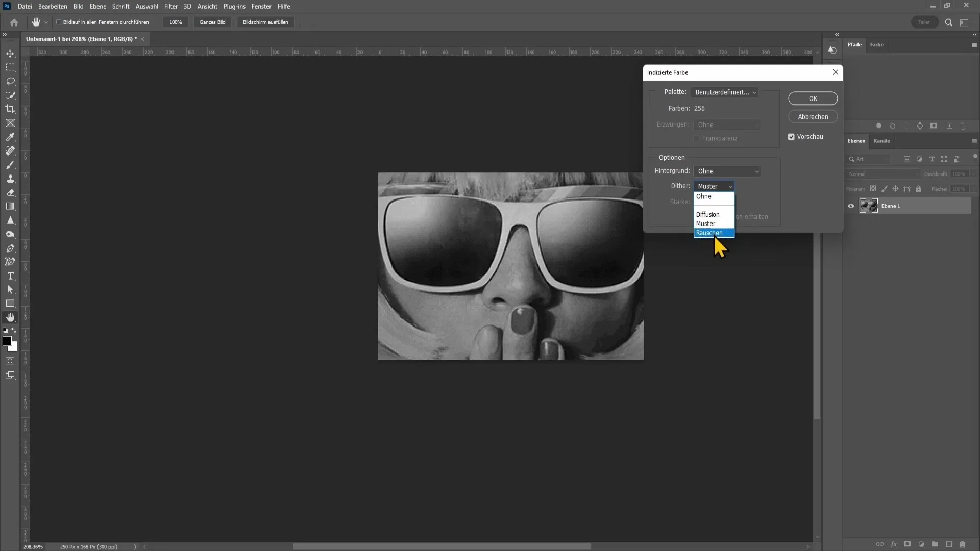This screenshot has height=551, width=980.
Task: Open the History panel icon
Action: (832, 50)
